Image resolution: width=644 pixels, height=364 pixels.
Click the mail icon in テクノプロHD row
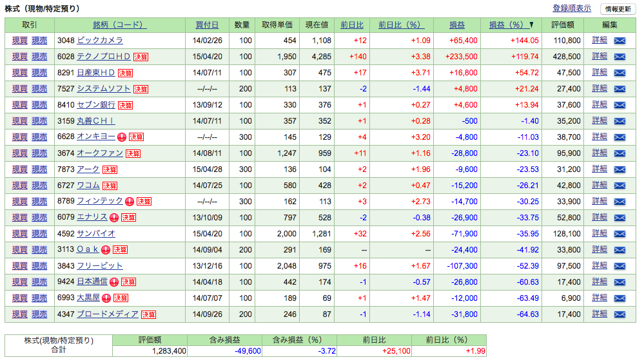coord(620,57)
